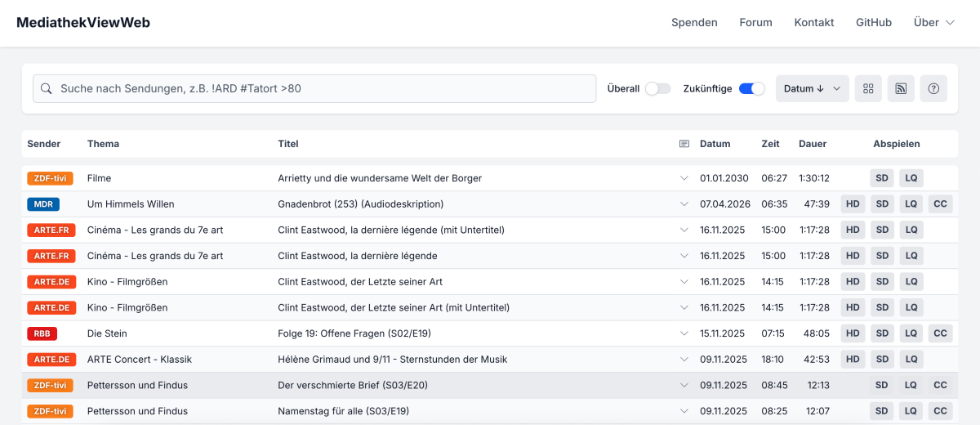Click the date 01.01.2030
This screenshot has height=425, width=980.
tap(724, 178)
